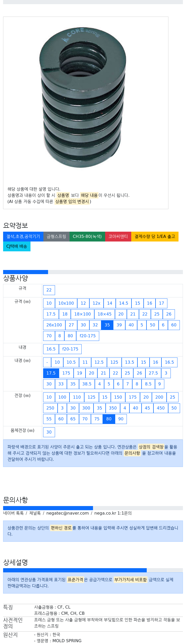
Task: Click the negatec@naver.com email link
Action: [x=67, y=513]
